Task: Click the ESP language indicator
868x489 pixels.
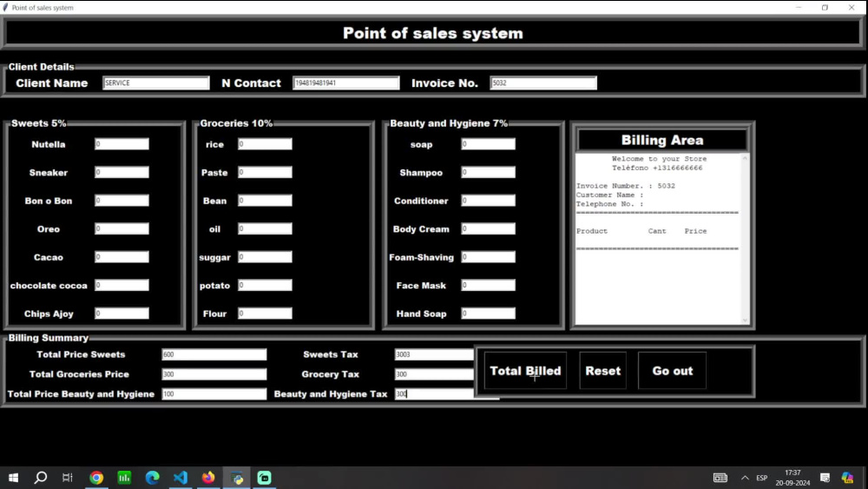Action: [x=762, y=478]
